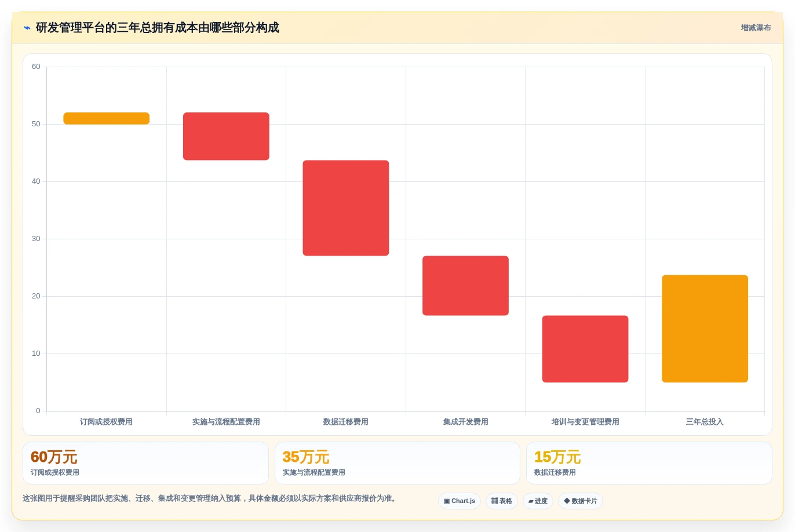Screen dimensions: 795x532
Task: Click the orange 订阅或授权费用 bar in the chart
Action: coord(107,118)
